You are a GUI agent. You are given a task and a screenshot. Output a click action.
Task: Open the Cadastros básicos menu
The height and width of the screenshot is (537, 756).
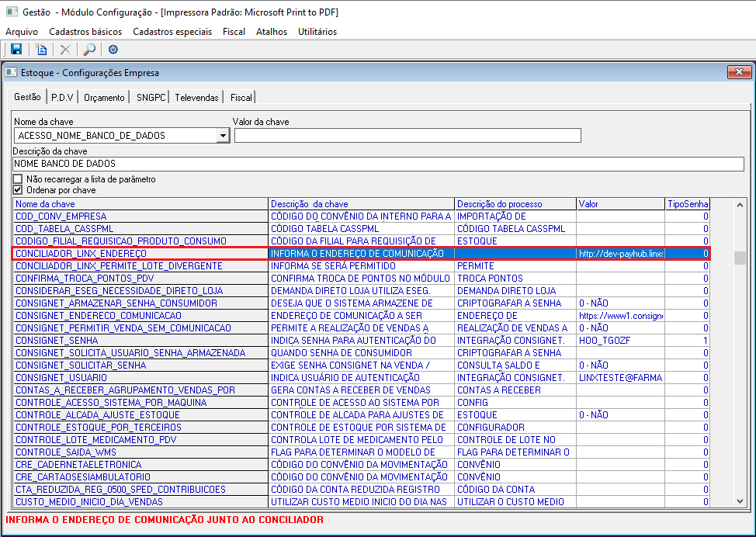pos(85,32)
